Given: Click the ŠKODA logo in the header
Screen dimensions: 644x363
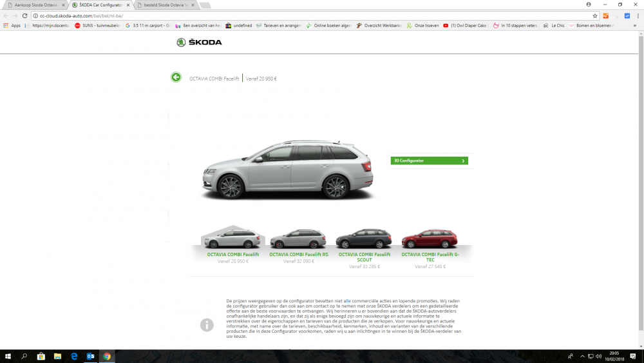Looking at the screenshot, I should 199,43.
